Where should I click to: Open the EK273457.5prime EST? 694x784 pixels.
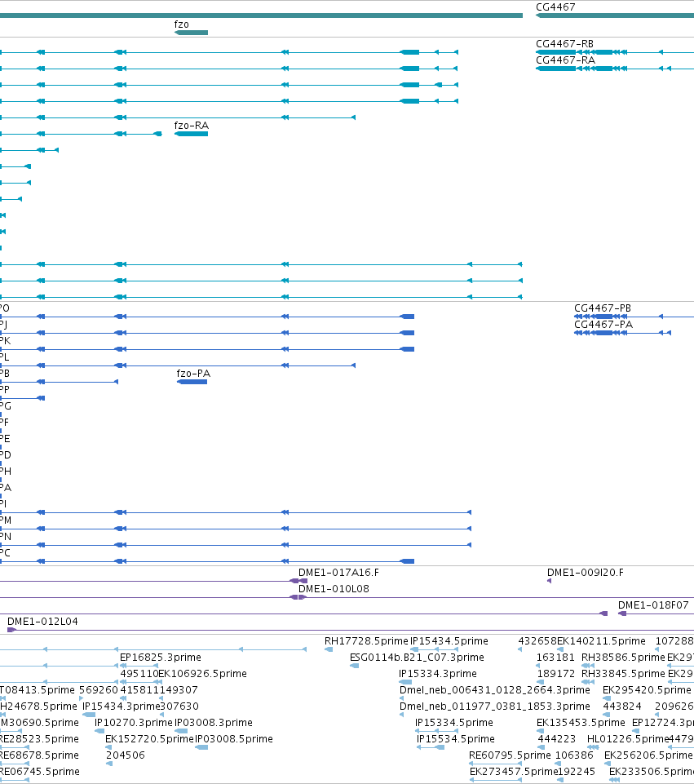tap(514, 772)
